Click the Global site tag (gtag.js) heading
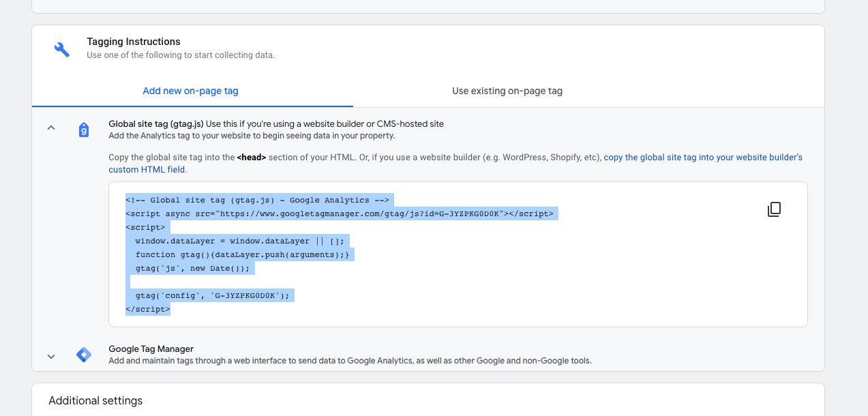Viewport: 868px width, 416px height. pos(156,124)
